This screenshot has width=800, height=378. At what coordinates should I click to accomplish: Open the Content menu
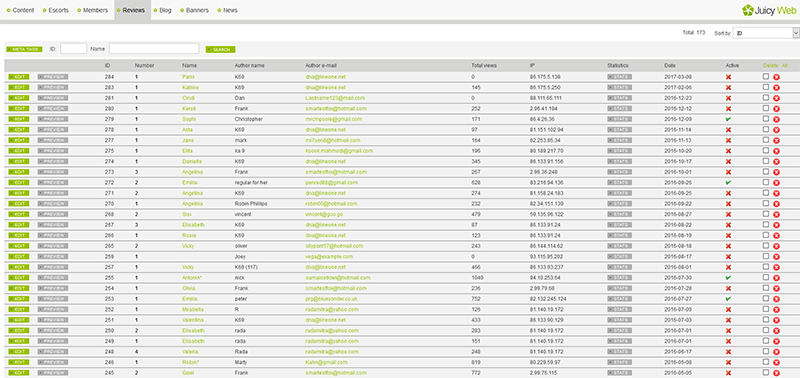point(20,10)
